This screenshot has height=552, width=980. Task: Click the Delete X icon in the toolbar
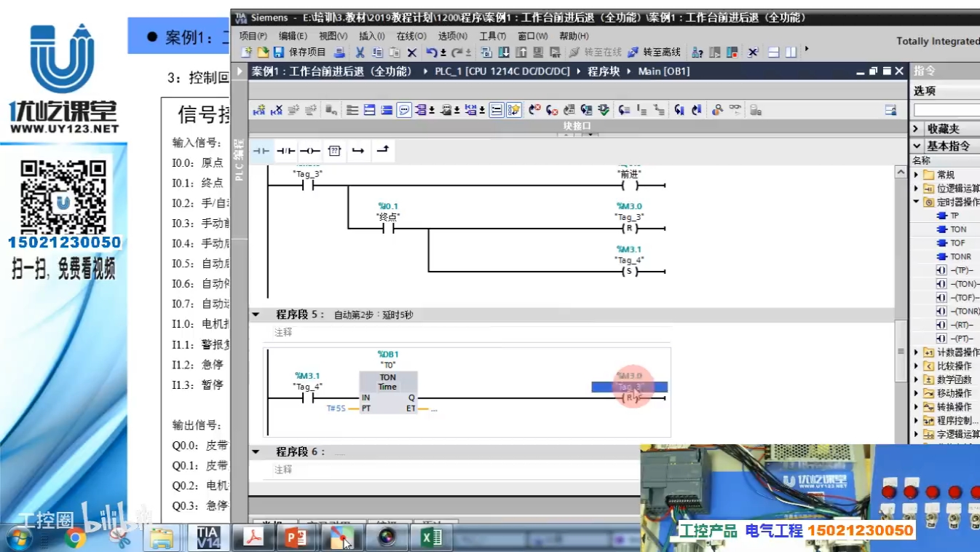pos(411,52)
